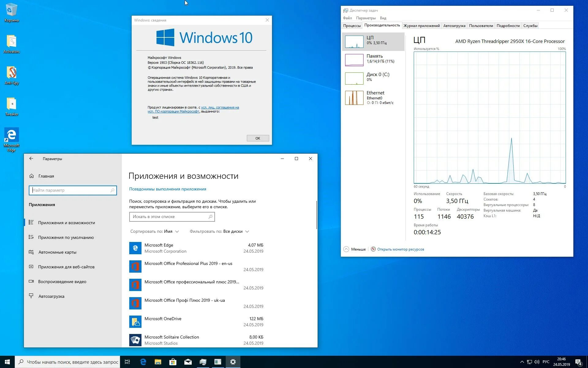
Task: Click the taskbar clock showing 20:46
Action: tap(561, 362)
